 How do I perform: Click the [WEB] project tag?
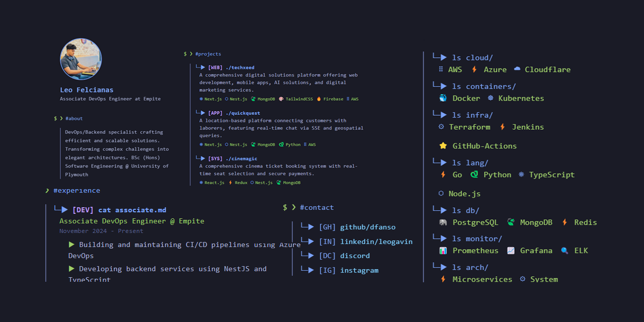click(x=215, y=67)
